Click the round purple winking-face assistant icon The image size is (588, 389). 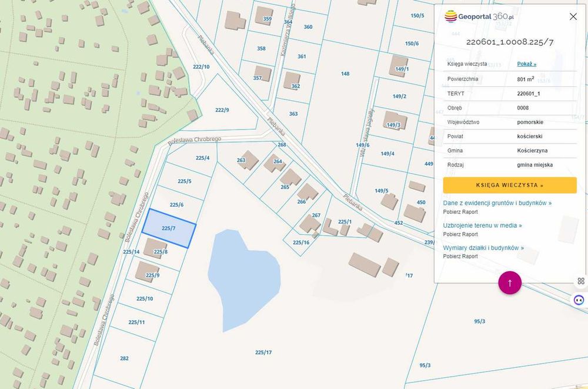pos(579,300)
